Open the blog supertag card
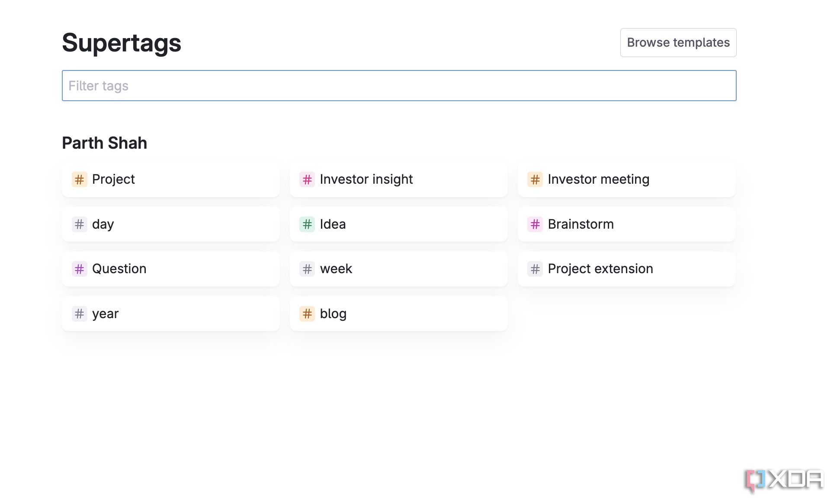This screenshot has width=834, height=504. point(398,314)
